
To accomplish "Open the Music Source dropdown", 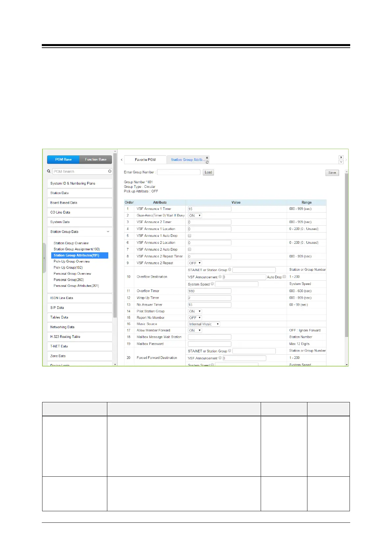I will 204,324.
